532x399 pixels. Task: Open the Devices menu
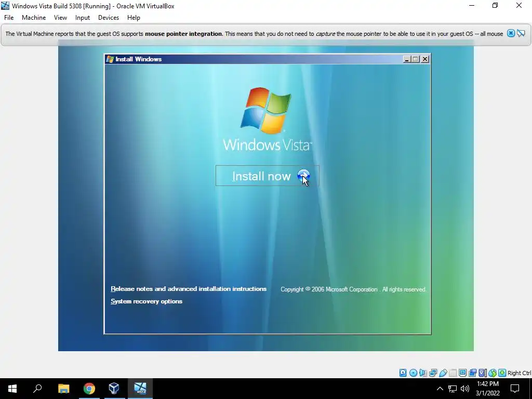109,18
